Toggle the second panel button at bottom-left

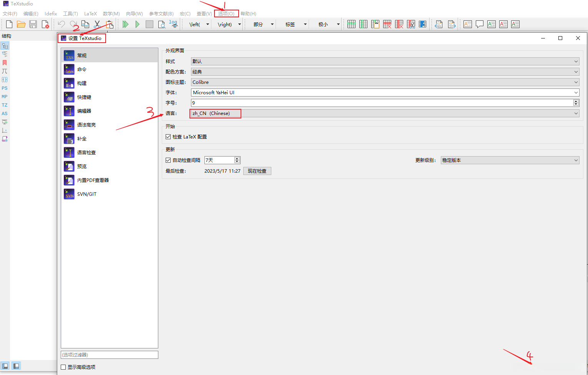coord(16,366)
